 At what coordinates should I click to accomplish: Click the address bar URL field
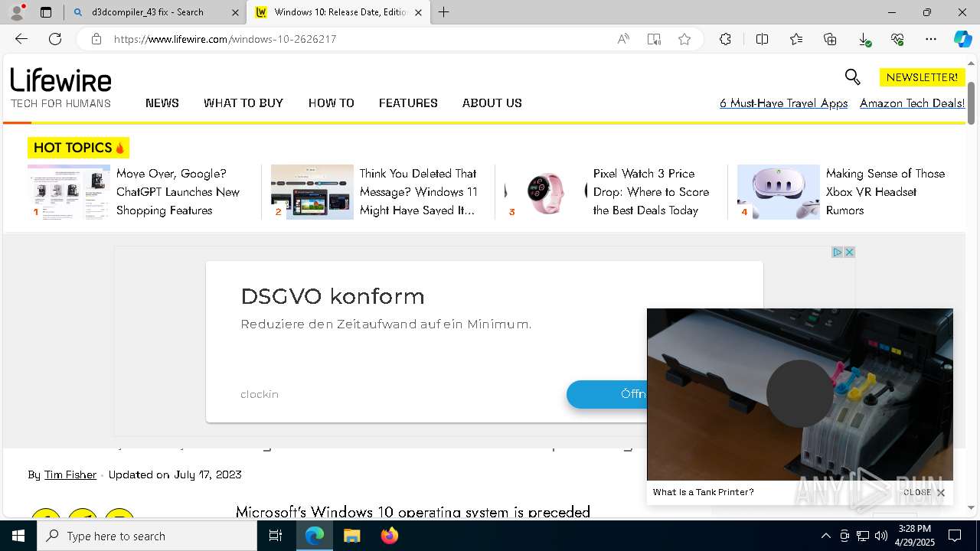pyautogui.click(x=360, y=39)
